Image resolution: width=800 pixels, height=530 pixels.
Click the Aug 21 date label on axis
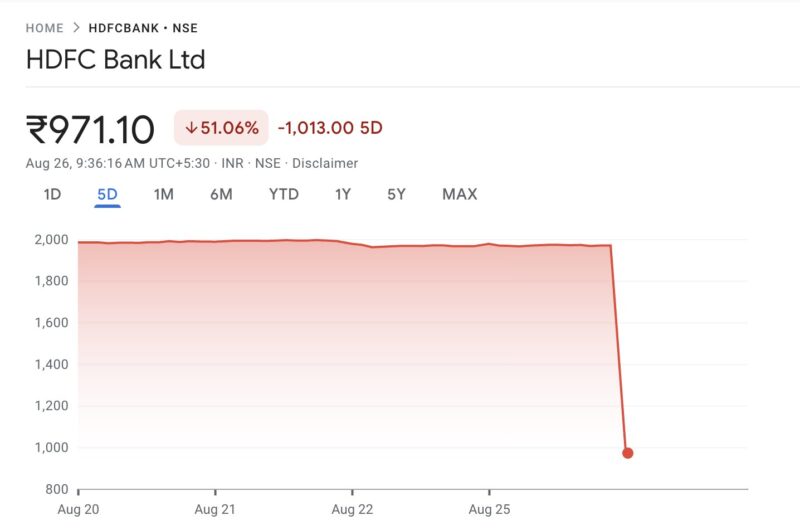[x=215, y=509]
